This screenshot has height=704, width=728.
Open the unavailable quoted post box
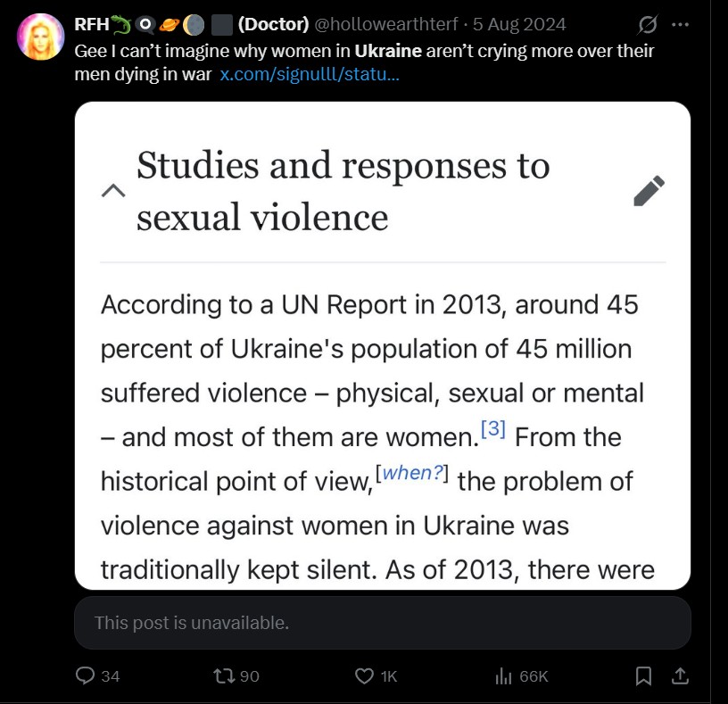point(383,623)
